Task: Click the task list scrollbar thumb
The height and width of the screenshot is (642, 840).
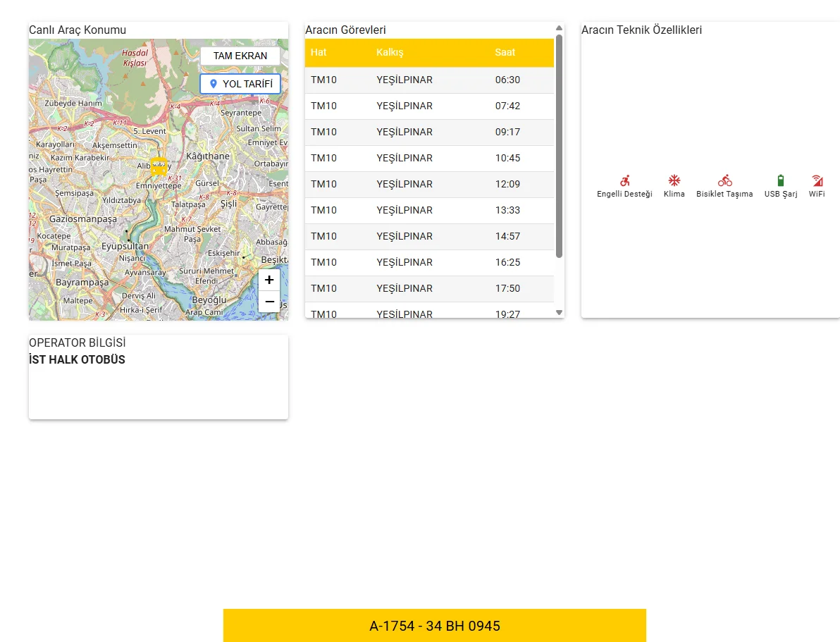Action: tap(559, 146)
